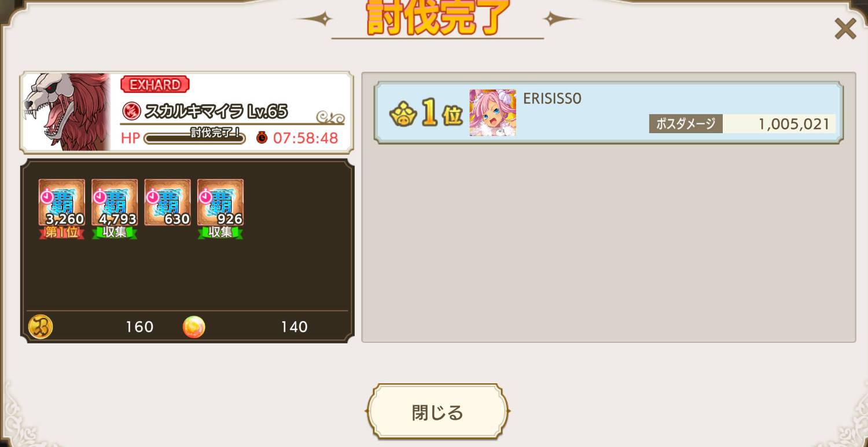
Task: Click the red timer clock icon
Action: 262,138
